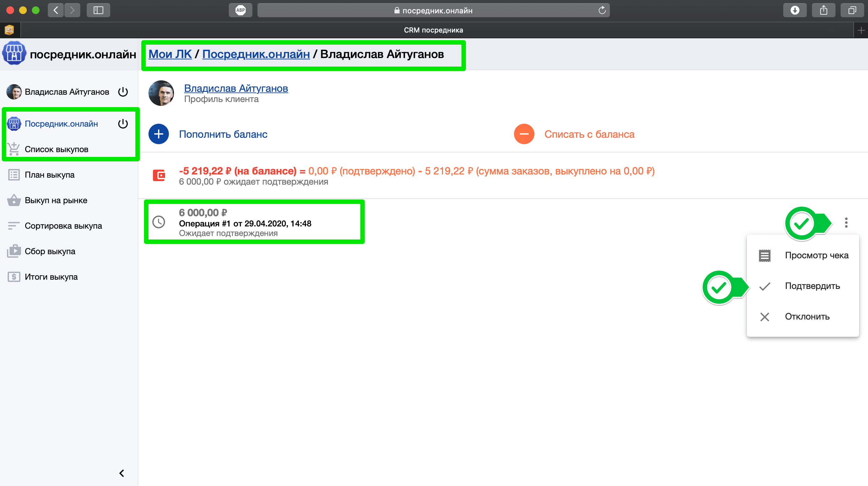The height and width of the screenshot is (486, 868).
Task: Click the Safari reload page icon
Action: point(602,11)
